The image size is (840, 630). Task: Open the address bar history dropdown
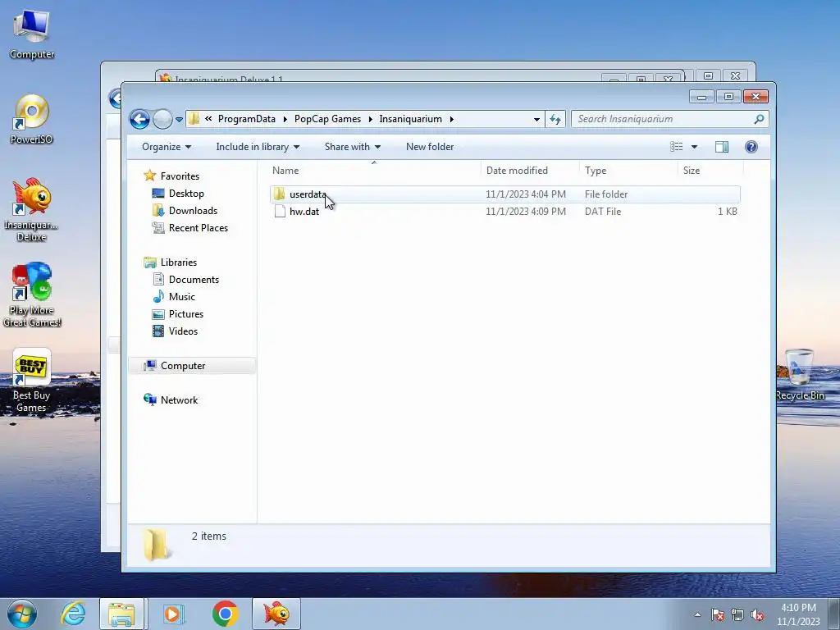click(536, 120)
